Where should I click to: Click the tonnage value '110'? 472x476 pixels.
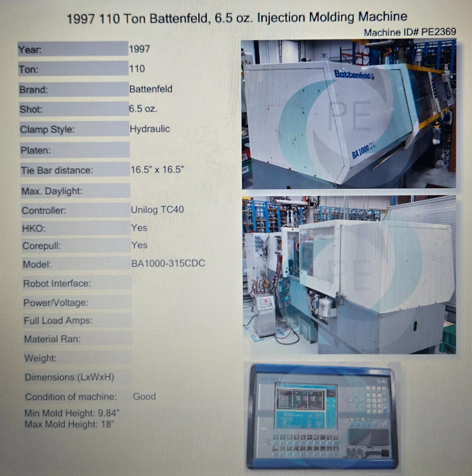point(137,69)
